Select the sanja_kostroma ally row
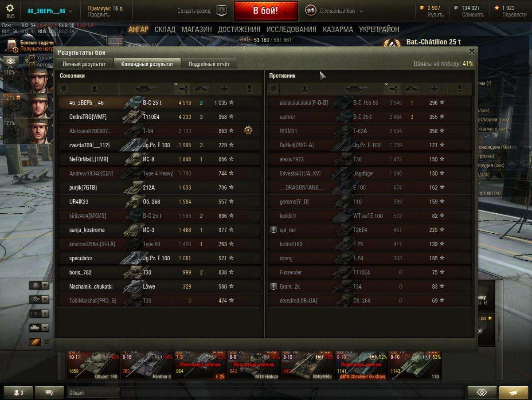The image size is (532, 400). point(160,230)
